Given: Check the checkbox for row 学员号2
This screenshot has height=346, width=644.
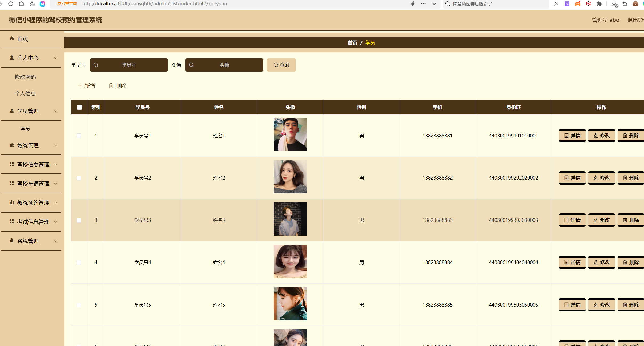Looking at the screenshot, I should click(79, 178).
